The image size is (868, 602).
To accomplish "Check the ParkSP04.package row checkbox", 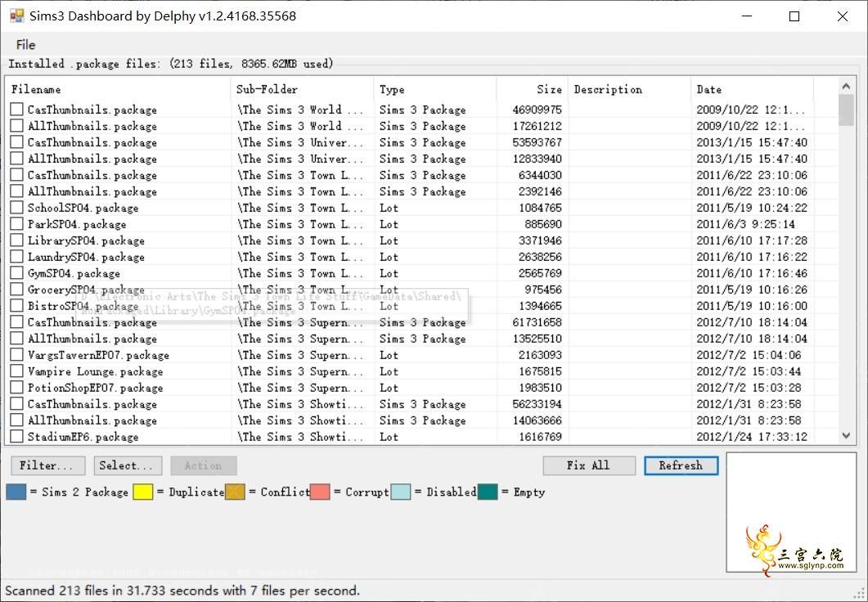I will [x=16, y=224].
